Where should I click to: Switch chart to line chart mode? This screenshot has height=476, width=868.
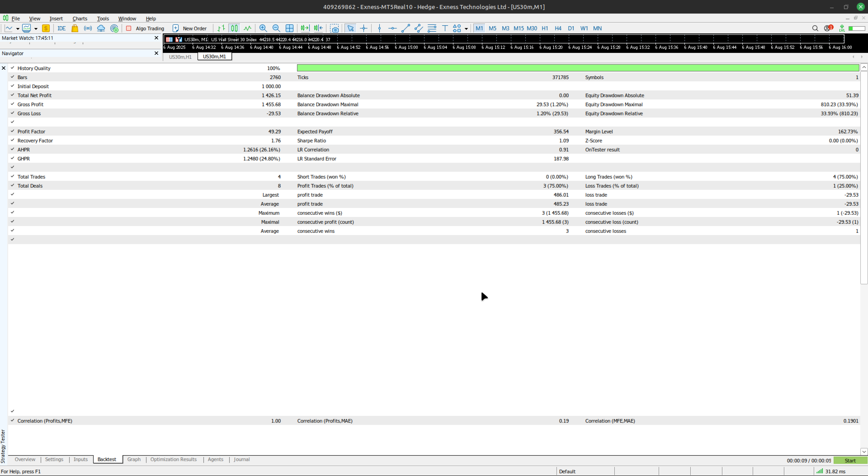(x=247, y=28)
